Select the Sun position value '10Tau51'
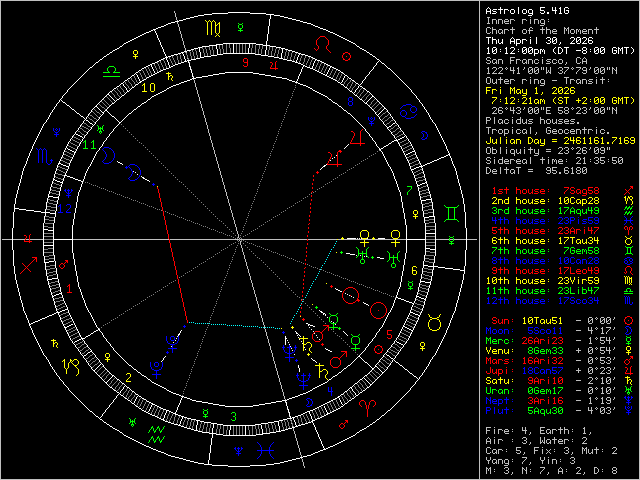The height and width of the screenshot is (480, 640). point(542,321)
